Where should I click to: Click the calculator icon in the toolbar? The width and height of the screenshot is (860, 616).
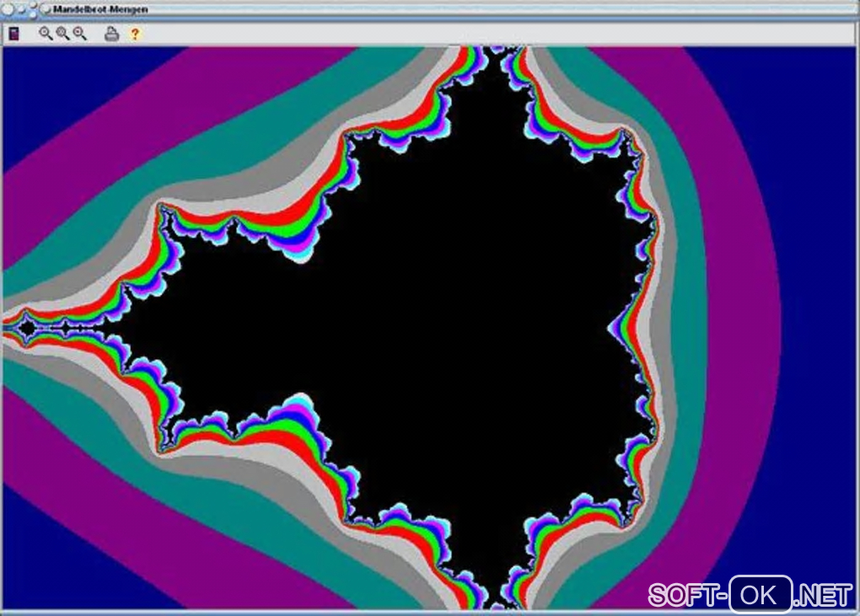[14, 34]
